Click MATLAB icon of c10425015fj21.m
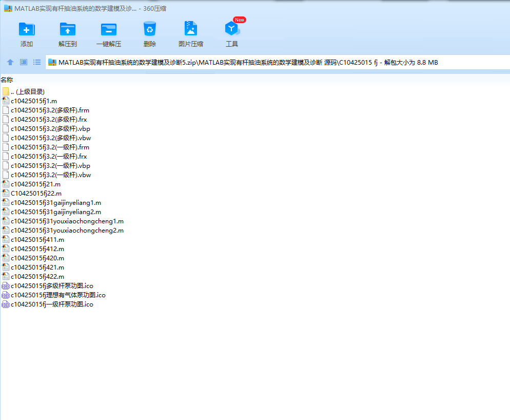510x420 pixels. tap(6, 184)
